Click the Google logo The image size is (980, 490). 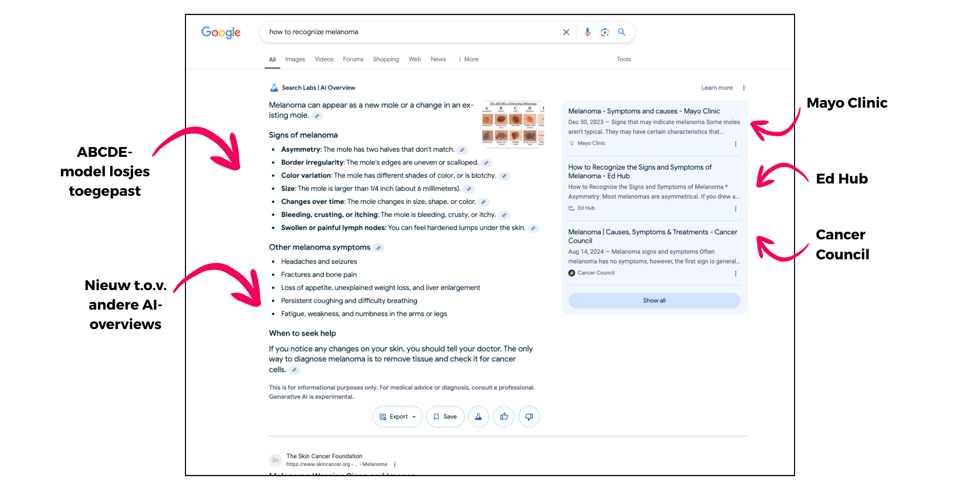[221, 32]
